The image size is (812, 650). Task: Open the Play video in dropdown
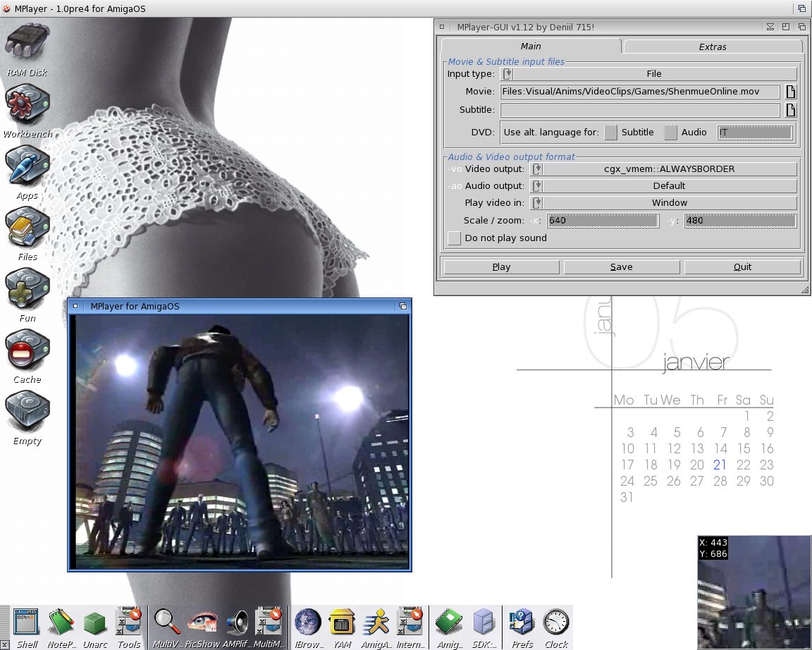[663, 203]
